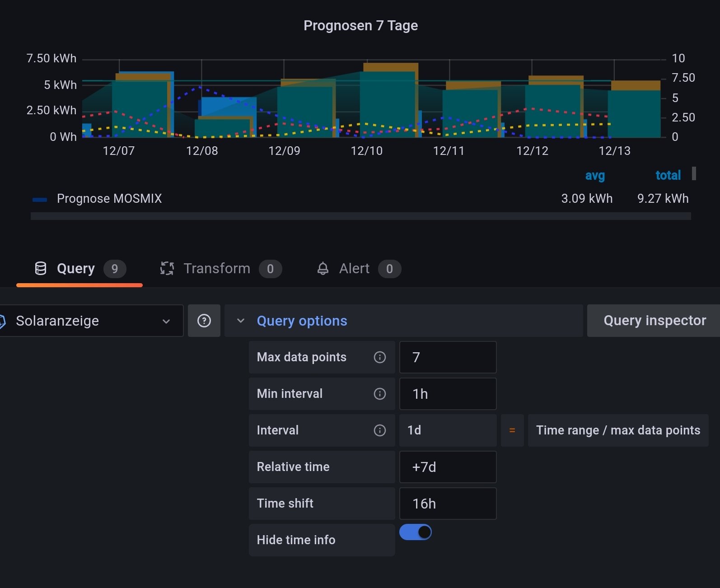Viewport: 720px width, 588px height.
Task: Click the Prognose MOSMIX legend color swatch
Action: [x=40, y=199]
